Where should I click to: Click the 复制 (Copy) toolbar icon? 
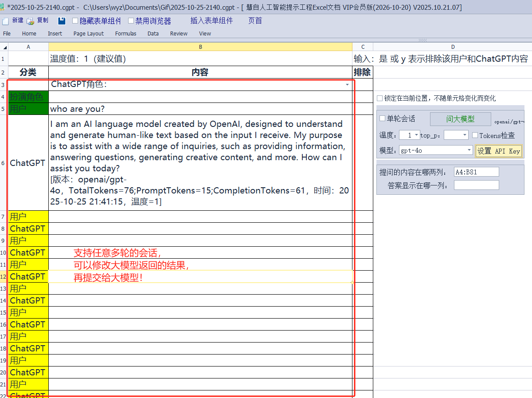point(31,21)
